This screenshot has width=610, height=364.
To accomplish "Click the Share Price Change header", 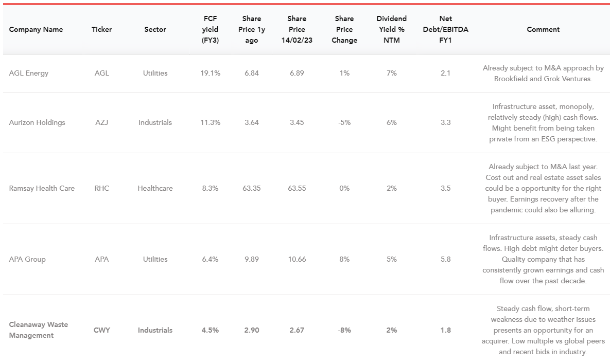I will coord(344,29).
